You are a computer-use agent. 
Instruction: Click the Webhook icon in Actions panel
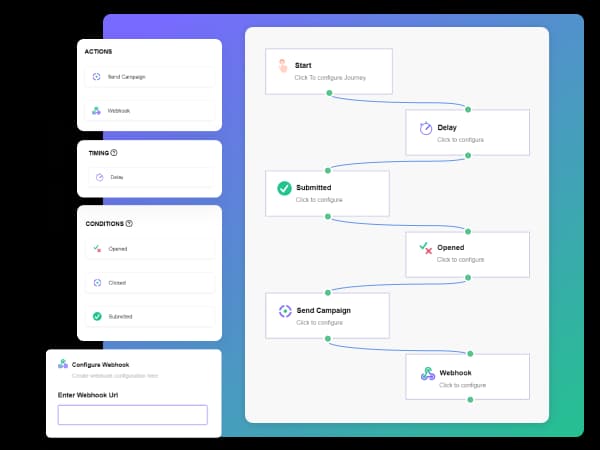point(97,110)
